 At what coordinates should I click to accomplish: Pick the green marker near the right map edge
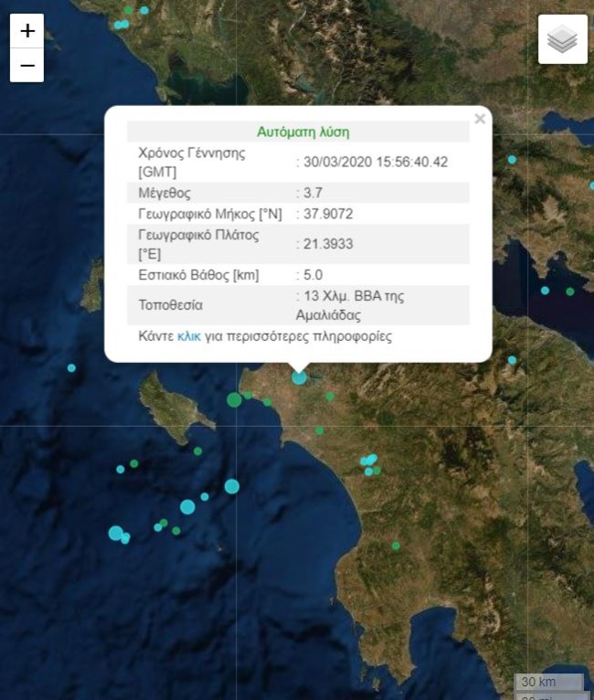click(569, 292)
